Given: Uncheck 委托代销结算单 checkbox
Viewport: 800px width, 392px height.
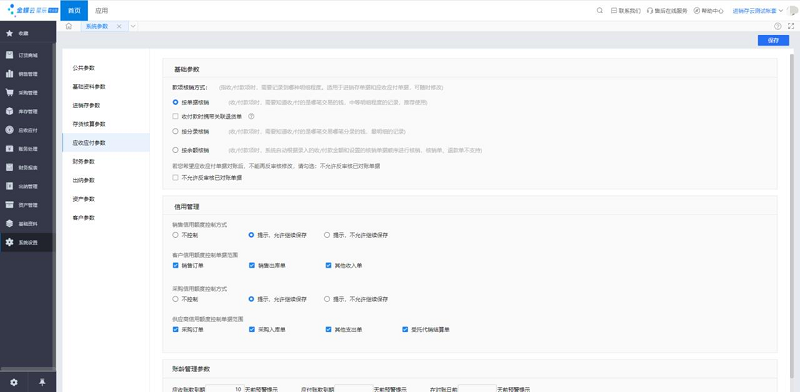Looking at the screenshot, I should coord(405,330).
